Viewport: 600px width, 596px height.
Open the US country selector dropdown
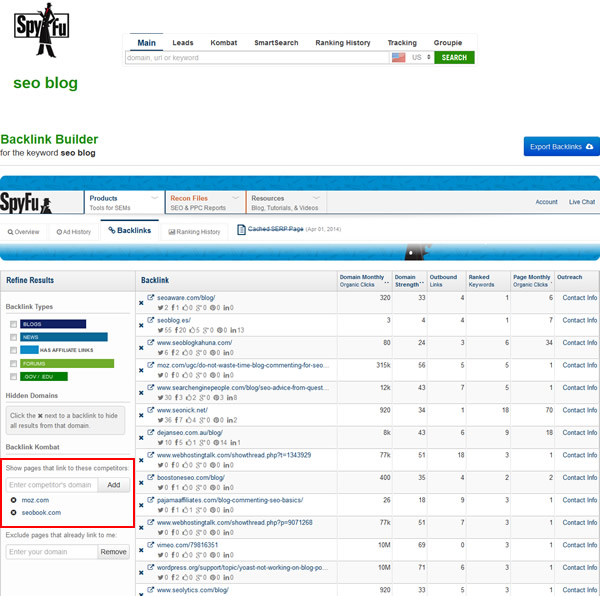pyautogui.click(x=421, y=57)
